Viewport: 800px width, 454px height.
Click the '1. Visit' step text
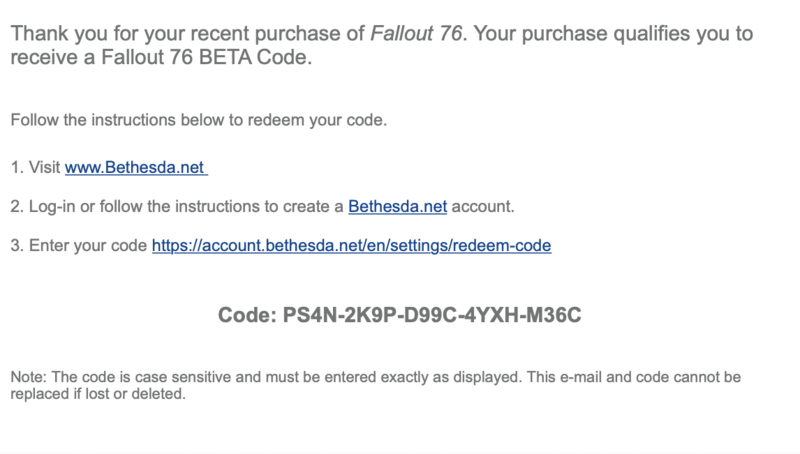point(35,167)
